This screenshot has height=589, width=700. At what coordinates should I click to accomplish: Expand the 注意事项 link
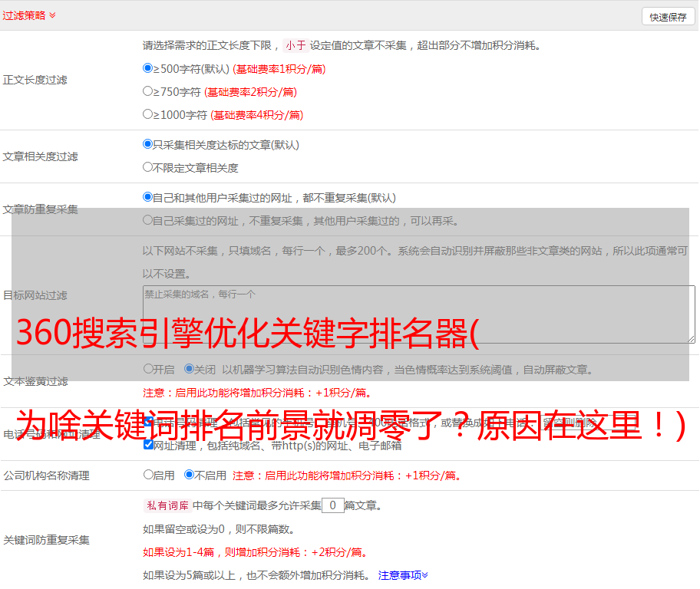pyautogui.click(x=403, y=575)
